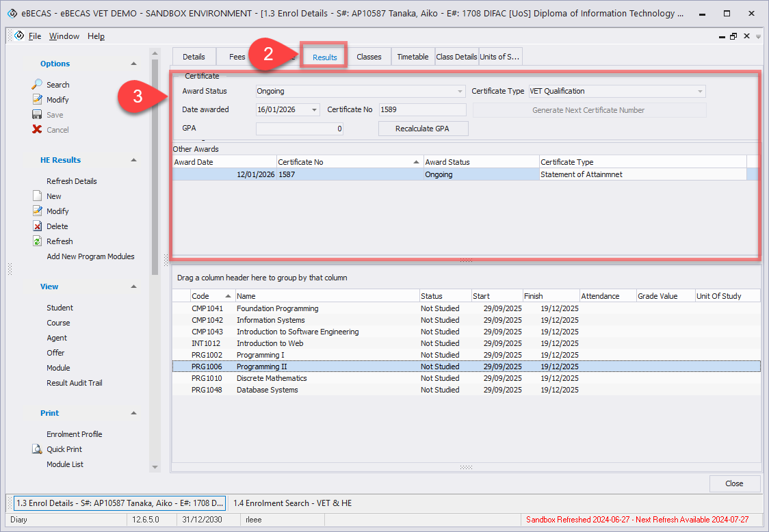Click the Cancel red X icon
The width and height of the screenshot is (769, 532).
pyautogui.click(x=38, y=130)
